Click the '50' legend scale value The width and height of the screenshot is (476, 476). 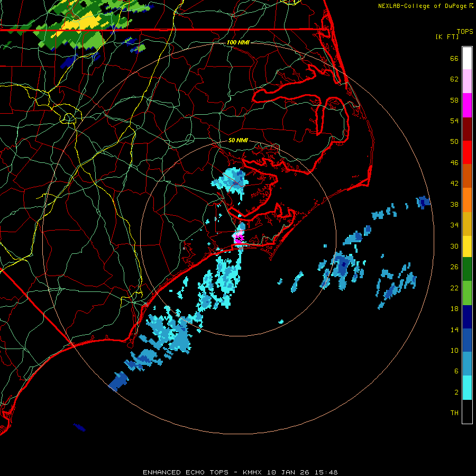[x=454, y=142]
